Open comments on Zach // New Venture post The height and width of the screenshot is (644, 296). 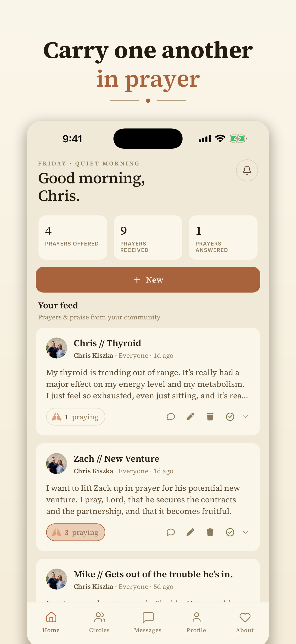[x=171, y=532]
